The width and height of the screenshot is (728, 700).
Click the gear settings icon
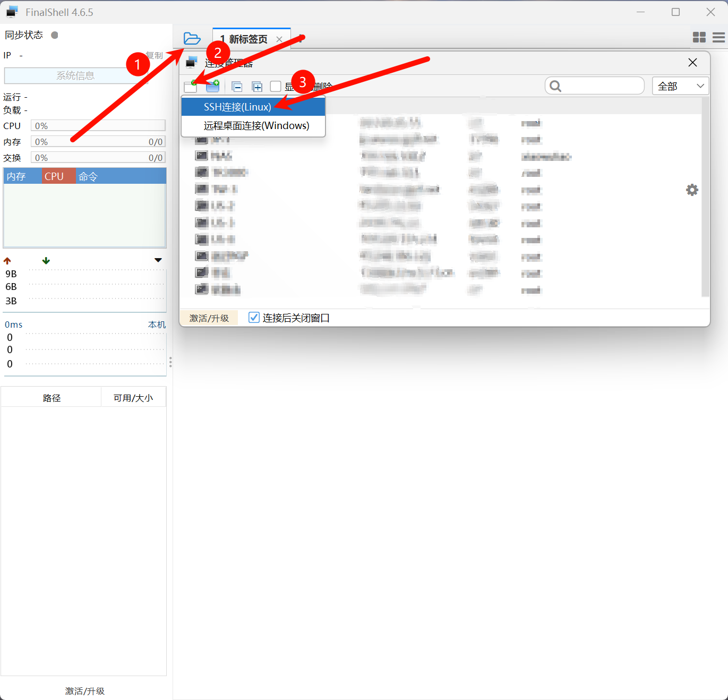point(692,190)
